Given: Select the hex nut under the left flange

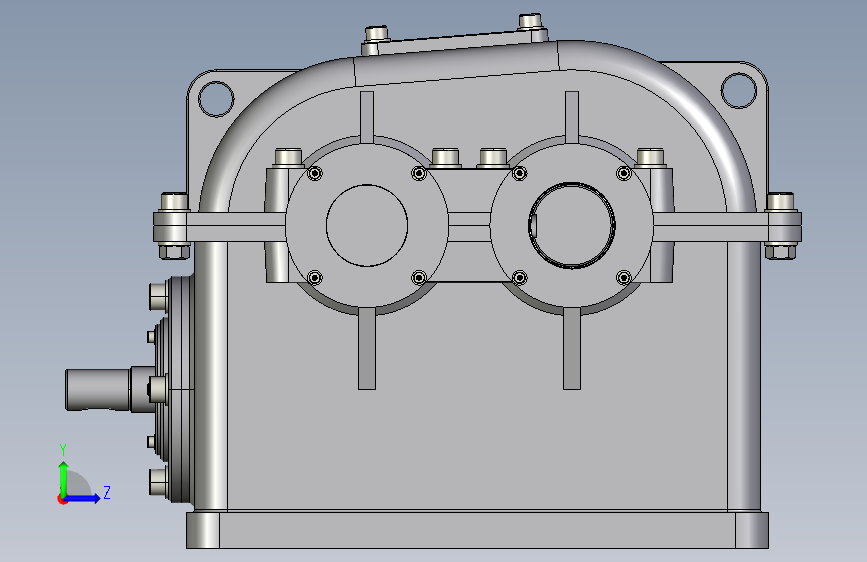Looking at the screenshot, I should coord(175,252).
